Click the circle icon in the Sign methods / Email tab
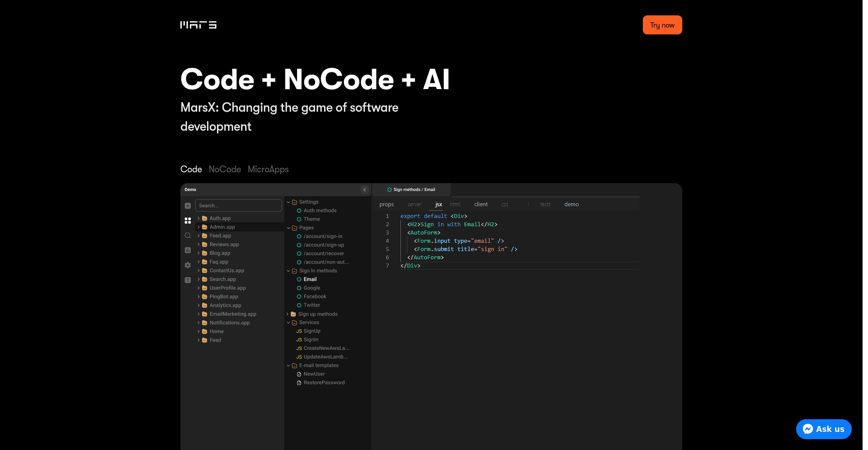Screen dimensions: 868x450 coord(389,189)
